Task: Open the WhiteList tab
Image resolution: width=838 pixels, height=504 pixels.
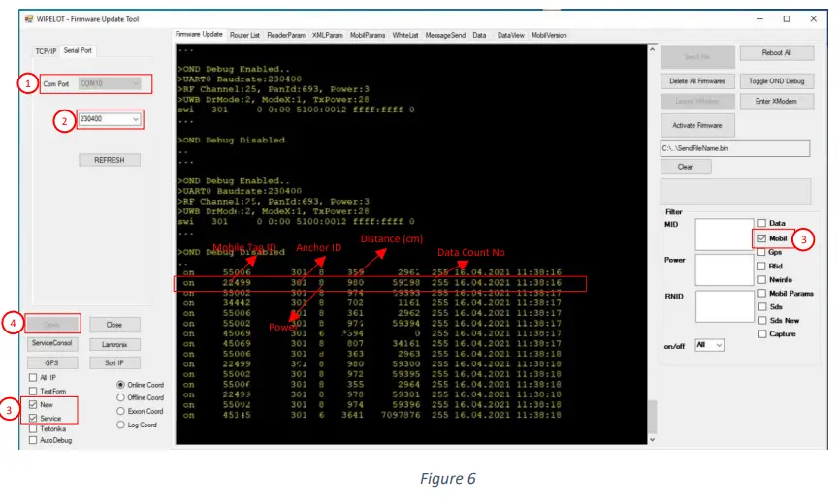Action: point(405,35)
